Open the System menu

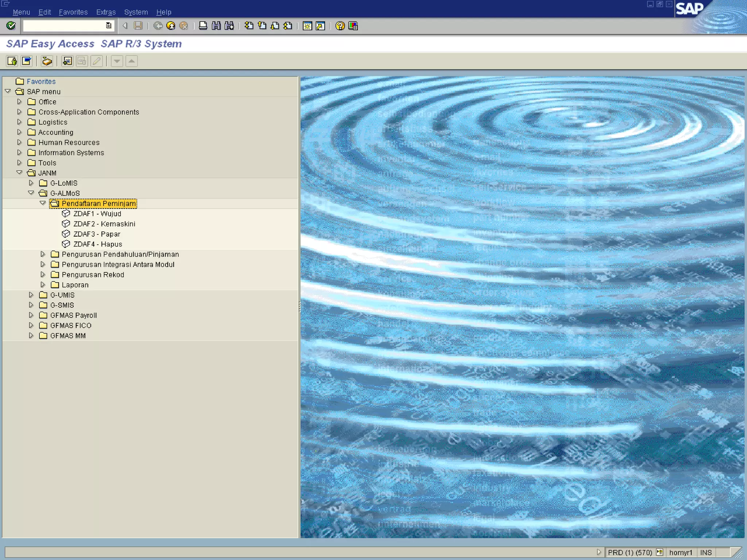(x=136, y=12)
